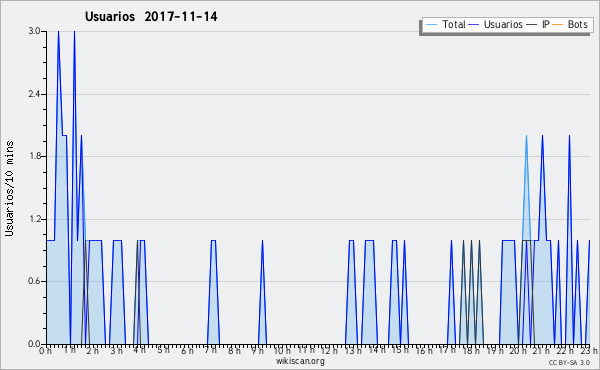
Task: Click the '14 h' x-axis label
Action: (376, 350)
